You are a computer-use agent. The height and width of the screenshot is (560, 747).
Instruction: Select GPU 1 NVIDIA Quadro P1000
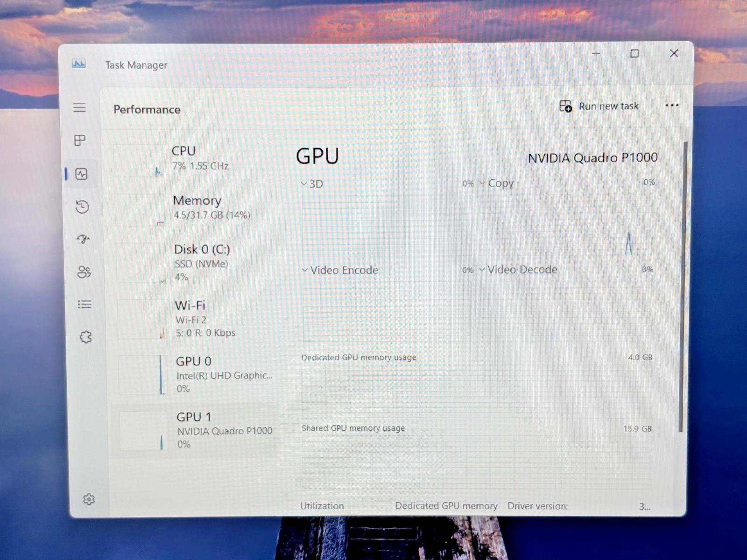coord(195,431)
